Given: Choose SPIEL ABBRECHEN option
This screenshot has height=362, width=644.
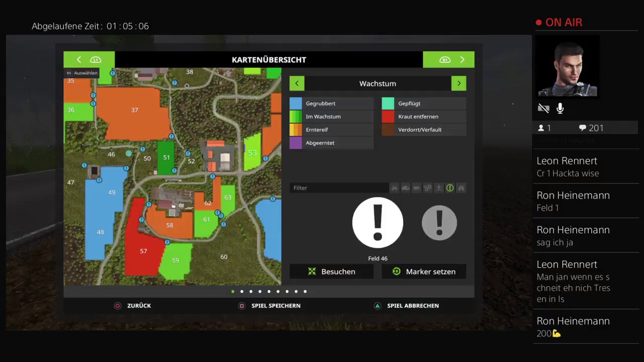Looking at the screenshot, I should point(407,306).
